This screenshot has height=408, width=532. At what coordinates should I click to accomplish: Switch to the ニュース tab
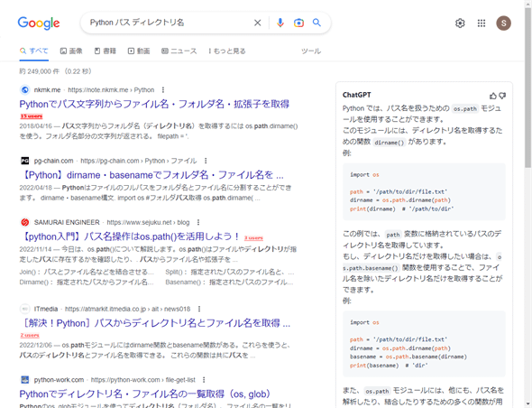(179, 51)
